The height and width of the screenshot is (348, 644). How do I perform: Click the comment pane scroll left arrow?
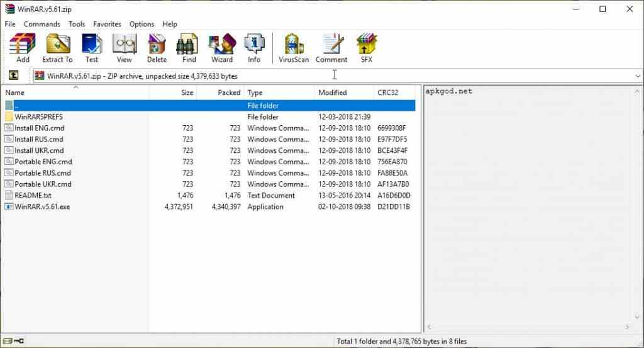point(429,327)
